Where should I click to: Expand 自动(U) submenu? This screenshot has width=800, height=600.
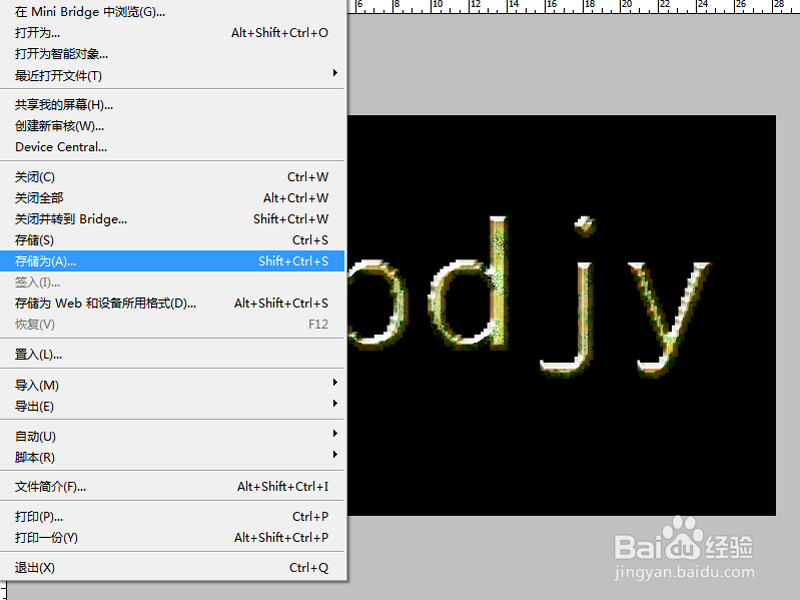172,436
